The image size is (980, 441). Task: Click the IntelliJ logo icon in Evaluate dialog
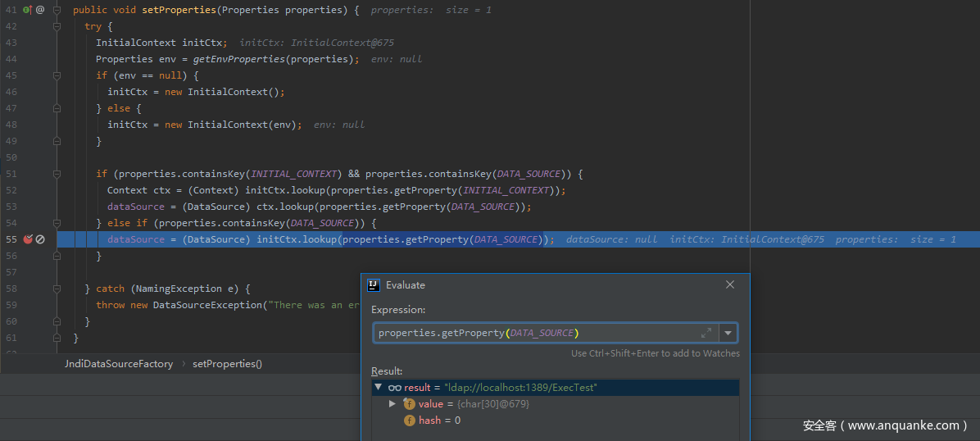pos(374,284)
